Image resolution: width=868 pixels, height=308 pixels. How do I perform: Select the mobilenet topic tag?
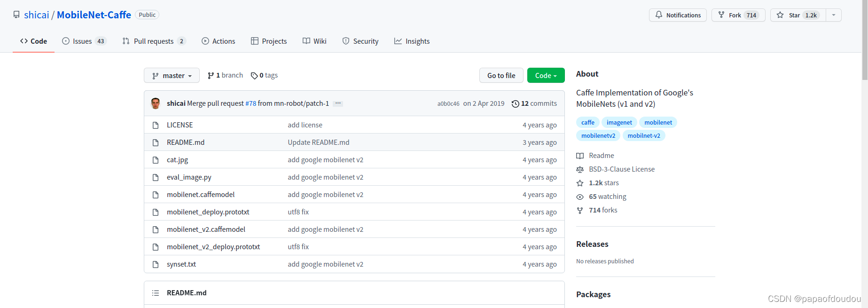pyautogui.click(x=658, y=122)
